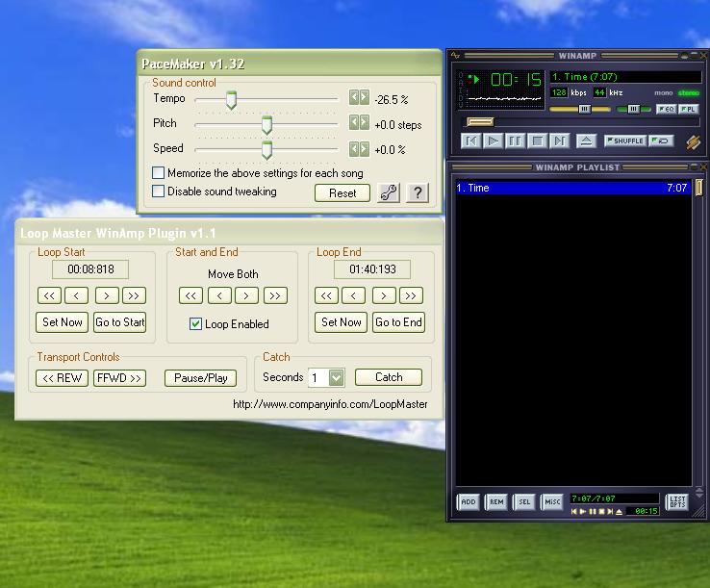
Task: Increase Speed with right arrow stepper
Action: tap(364, 149)
